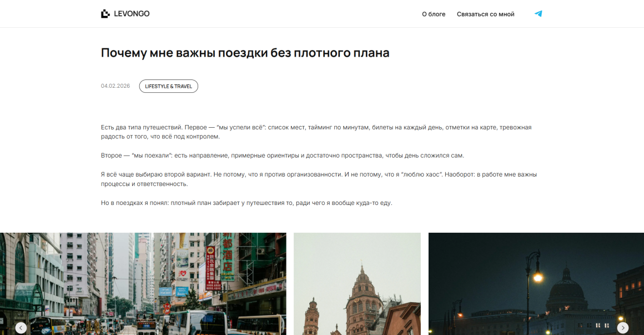Select the LIFESTYLE & TRAVEL category tag
This screenshot has width=644, height=335.
point(168,86)
